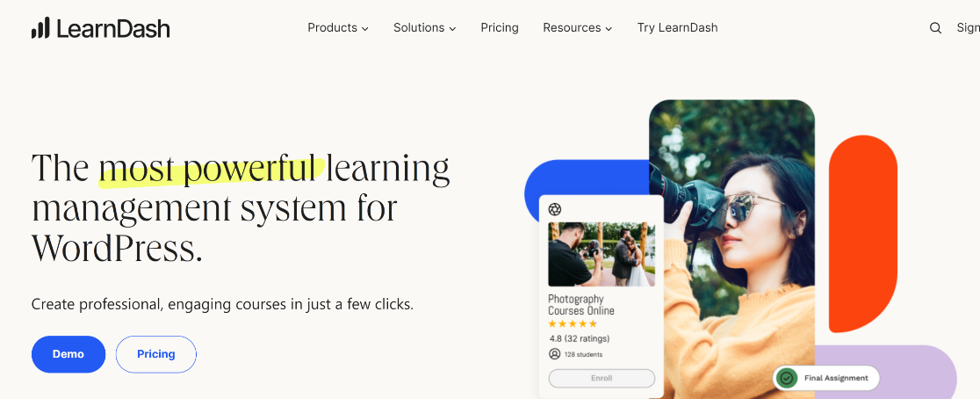Click the LearnDash bar-chart logo icon

click(x=40, y=28)
